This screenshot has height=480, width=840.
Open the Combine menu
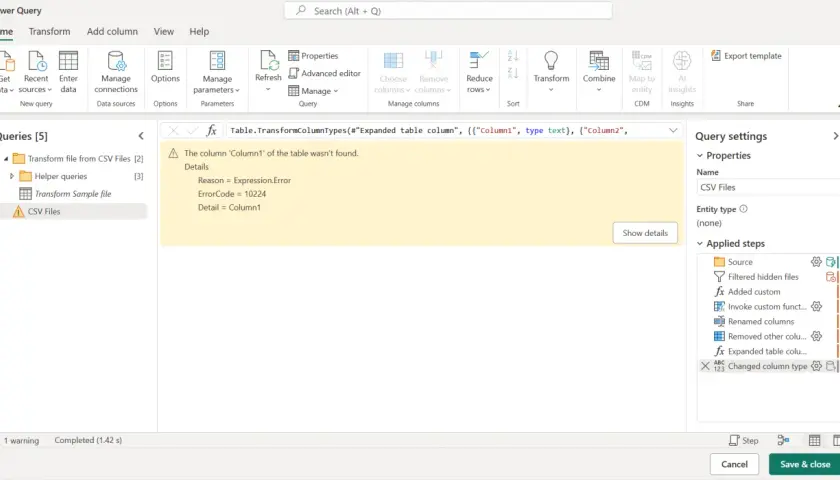coord(599,72)
